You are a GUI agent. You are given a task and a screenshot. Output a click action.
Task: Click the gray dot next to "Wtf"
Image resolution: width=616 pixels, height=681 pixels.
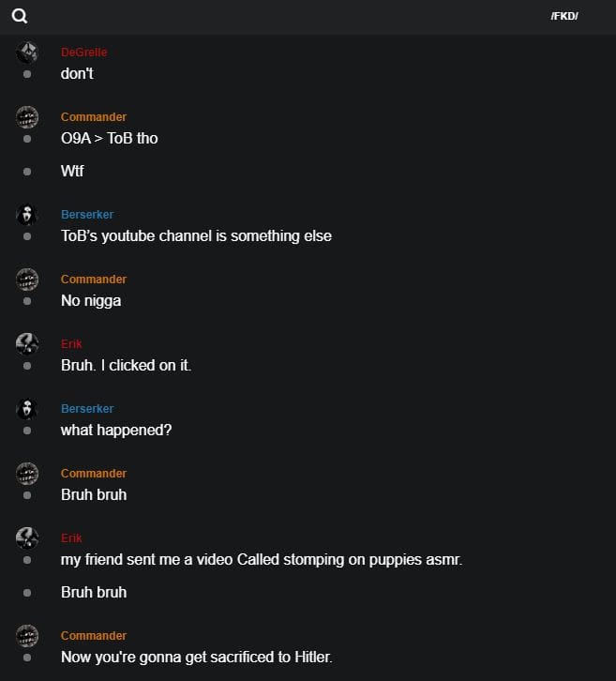click(x=27, y=172)
